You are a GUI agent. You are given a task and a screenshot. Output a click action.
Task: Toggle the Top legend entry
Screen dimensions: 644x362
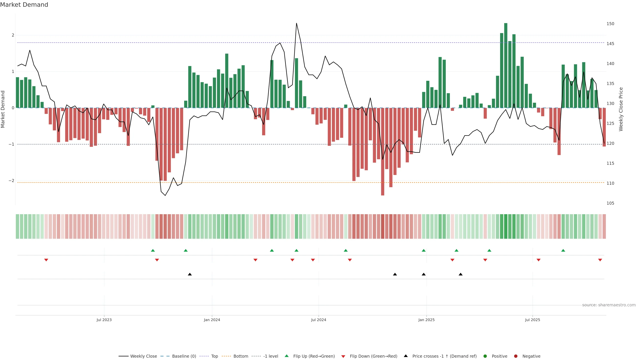click(x=214, y=356)
